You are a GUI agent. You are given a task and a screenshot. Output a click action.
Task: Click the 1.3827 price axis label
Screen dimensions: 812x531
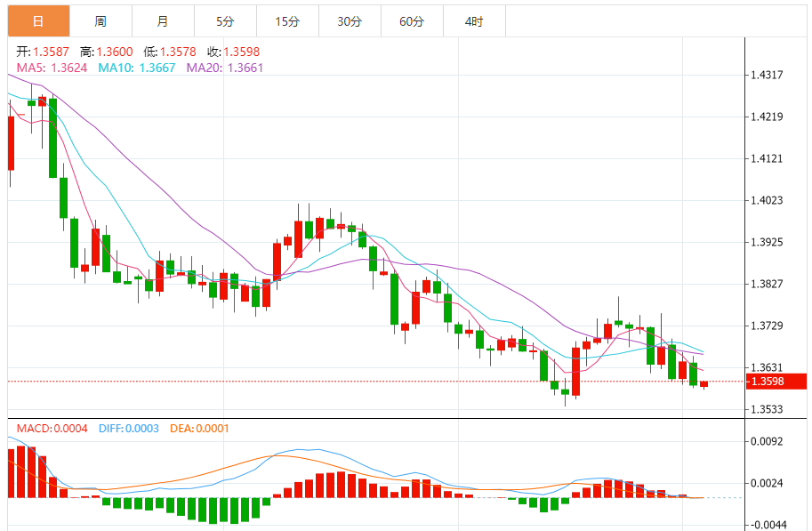click(767, 284)
